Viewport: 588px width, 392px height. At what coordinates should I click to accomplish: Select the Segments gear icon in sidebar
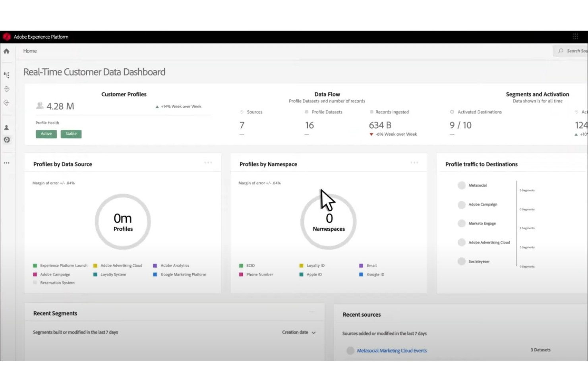click(x=6, y=140)
